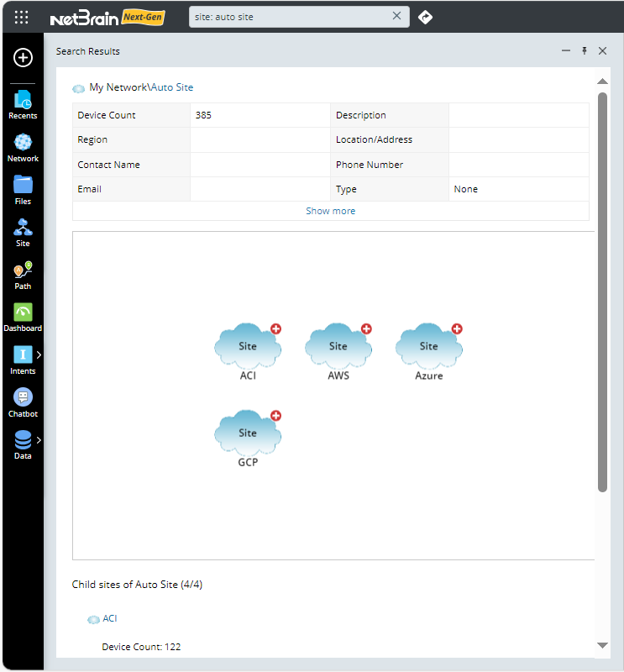This screenshot has height=672, width=624.
Task: Click the Child sites of Auto Site heading
Action: pos(137,585)
